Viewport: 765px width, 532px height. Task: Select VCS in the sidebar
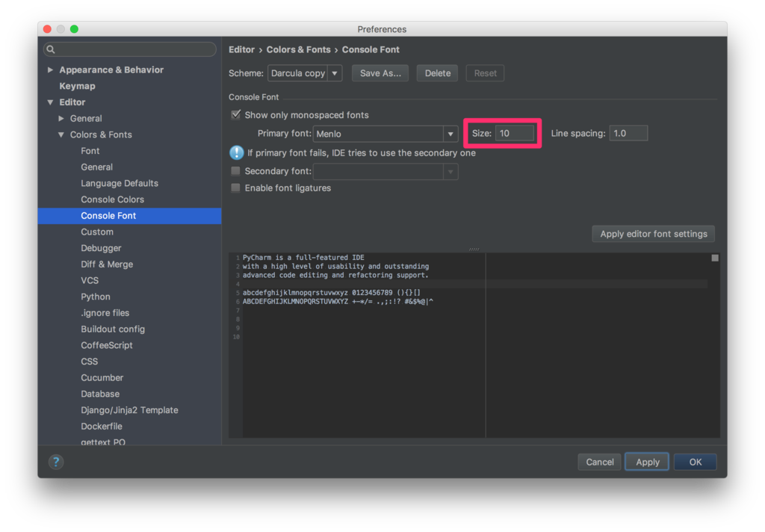click(x=90, y=280)
